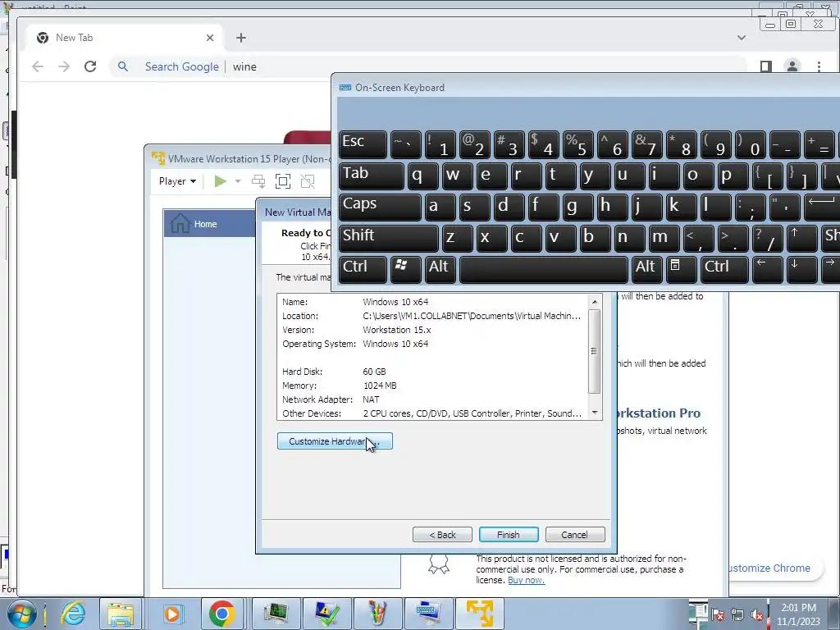Click Chrome forward arrow
The image size is (840, 630).
click(64, 66)
